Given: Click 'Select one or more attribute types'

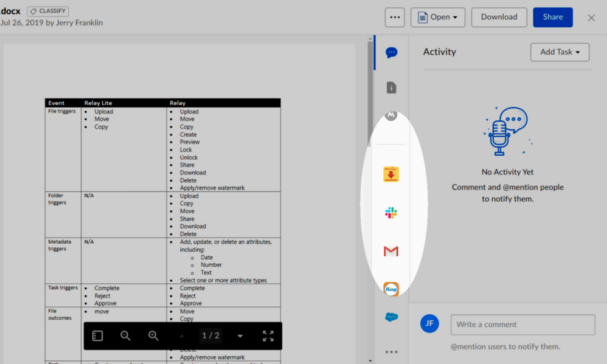Looking at the screenshot, I should click(x=223, y=281).
